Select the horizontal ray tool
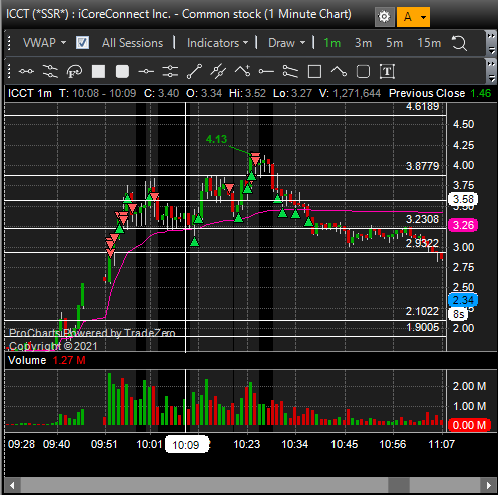 pyautogui.click(x=266, y=71)
